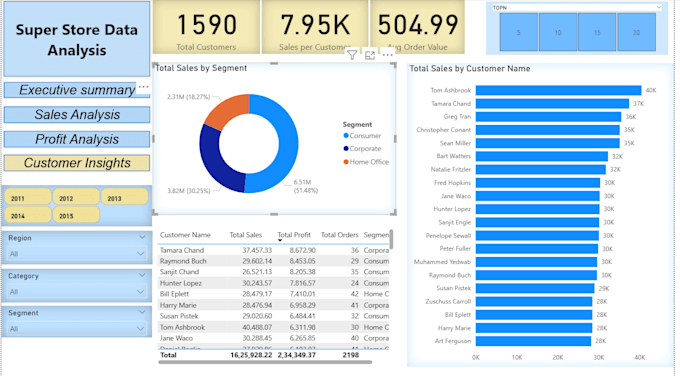Click Harry Marie row in table
This screenshot has width=680, height=376.
pos(274,305)
